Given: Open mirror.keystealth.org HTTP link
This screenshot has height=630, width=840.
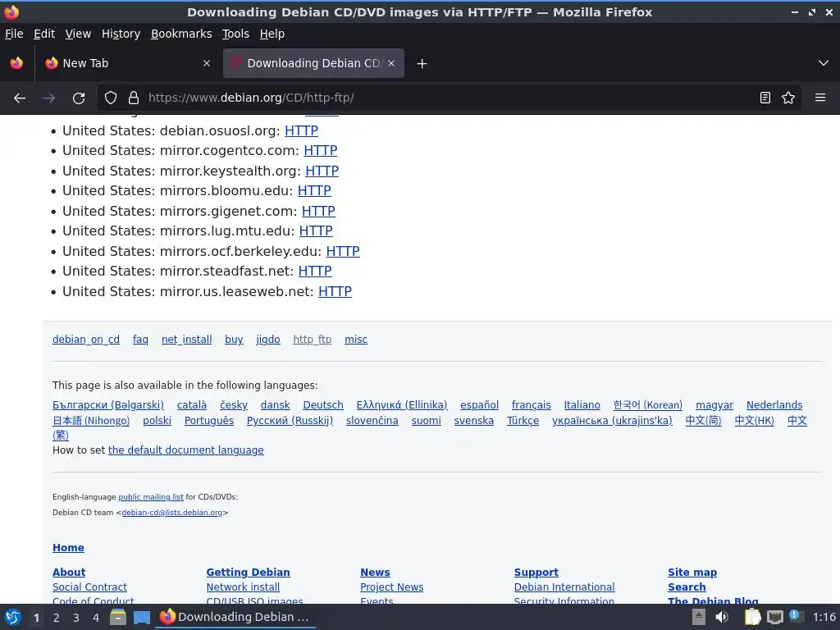Looking at the screenshot, I should coord(322,171).
